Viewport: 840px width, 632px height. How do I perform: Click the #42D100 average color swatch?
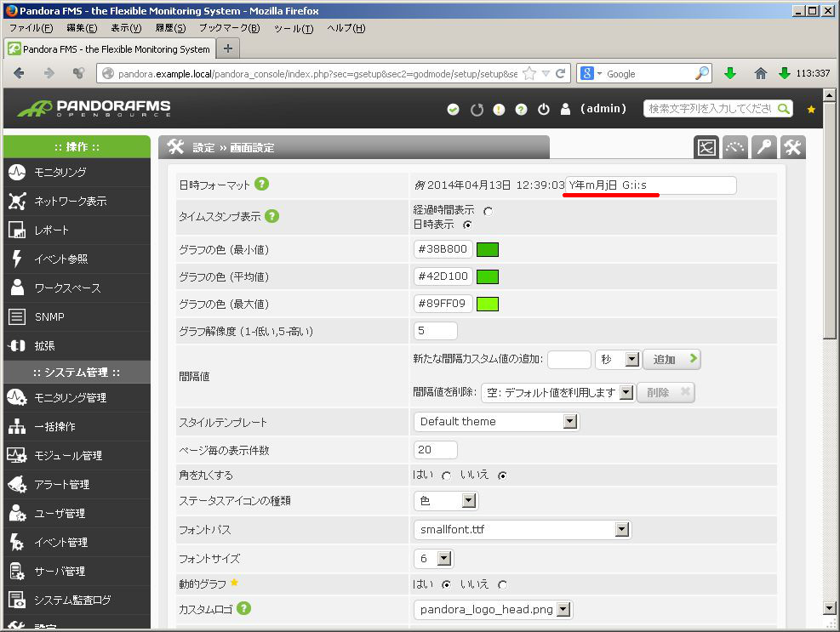tap(488, 277)
